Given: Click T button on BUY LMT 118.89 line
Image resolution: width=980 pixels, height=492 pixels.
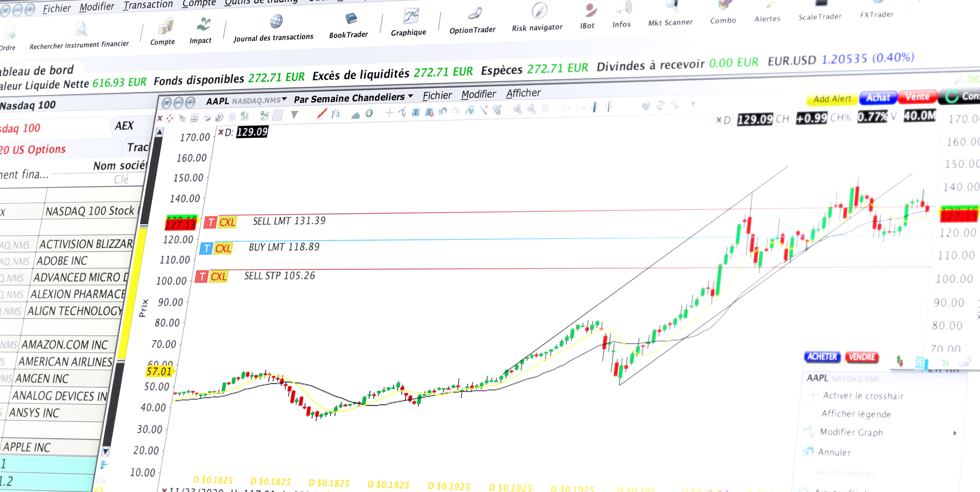Looking at the screenshot, I should pyautogui.click(x=206, y=249).
